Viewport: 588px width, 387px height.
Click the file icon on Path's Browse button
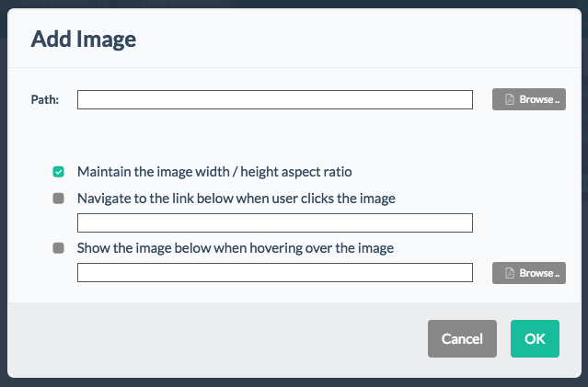click(x=509, y=99)
